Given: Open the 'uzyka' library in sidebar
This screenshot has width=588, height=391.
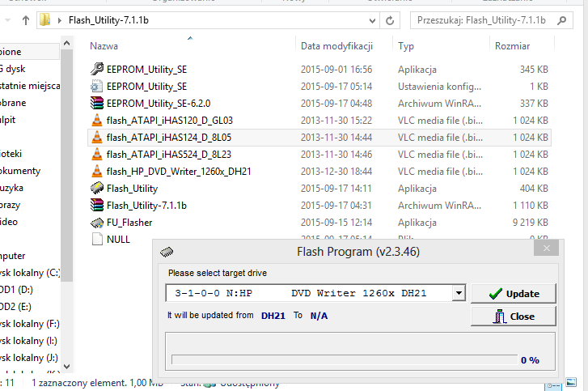Looking at the screenshot, I should coord(11,188).
